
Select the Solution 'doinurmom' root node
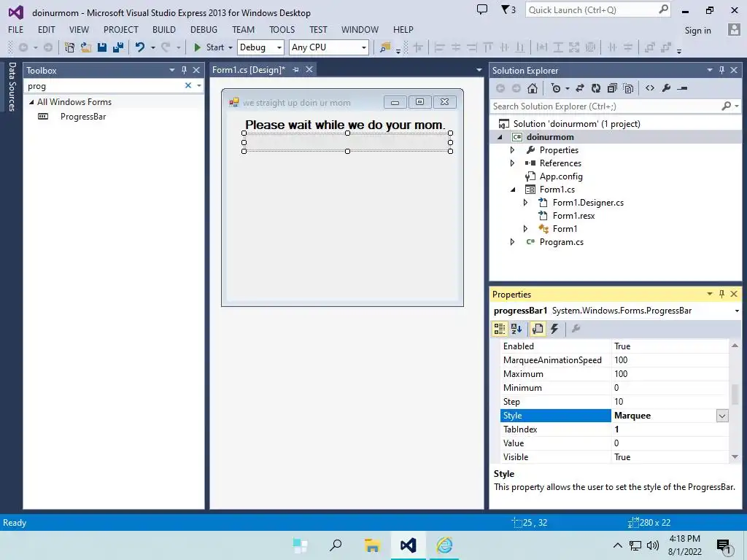pos(576,124)
